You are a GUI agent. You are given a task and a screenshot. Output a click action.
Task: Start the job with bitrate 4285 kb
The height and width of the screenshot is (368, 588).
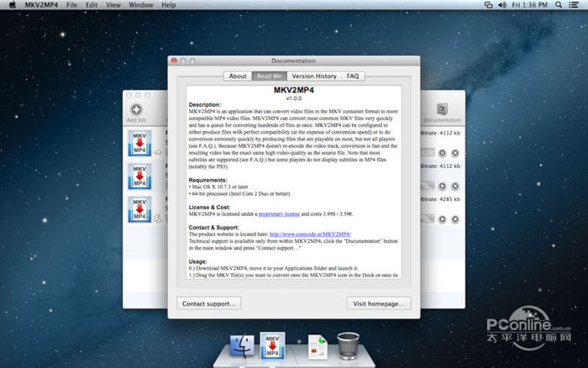pos(442,219)
